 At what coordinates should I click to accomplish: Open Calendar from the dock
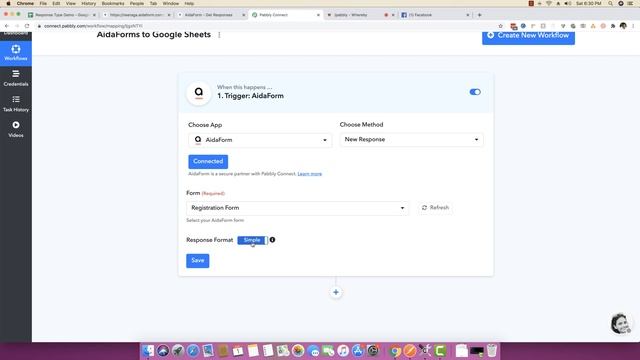click(238, 350)
